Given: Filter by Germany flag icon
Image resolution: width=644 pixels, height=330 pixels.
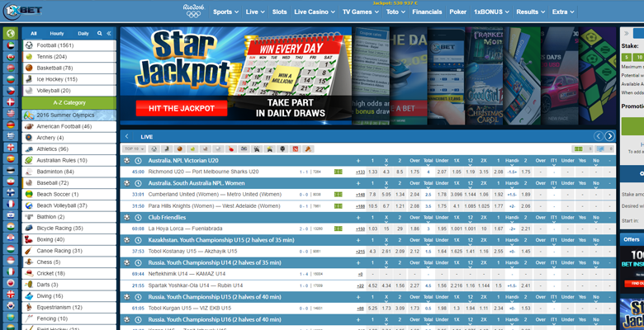Looking at the screenshot, I should [10, 125].
